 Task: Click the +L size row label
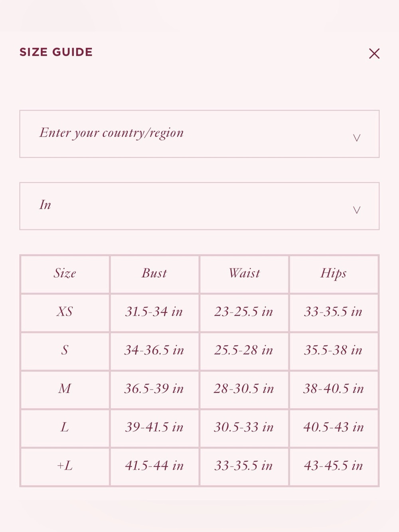(65, 466)
